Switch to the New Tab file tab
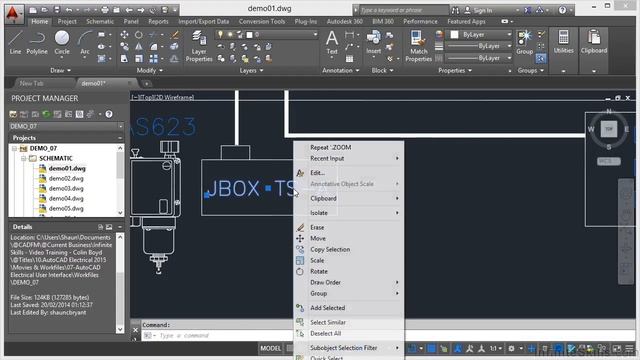This screenshot has height=360, width=640. [x=31, y=83]
